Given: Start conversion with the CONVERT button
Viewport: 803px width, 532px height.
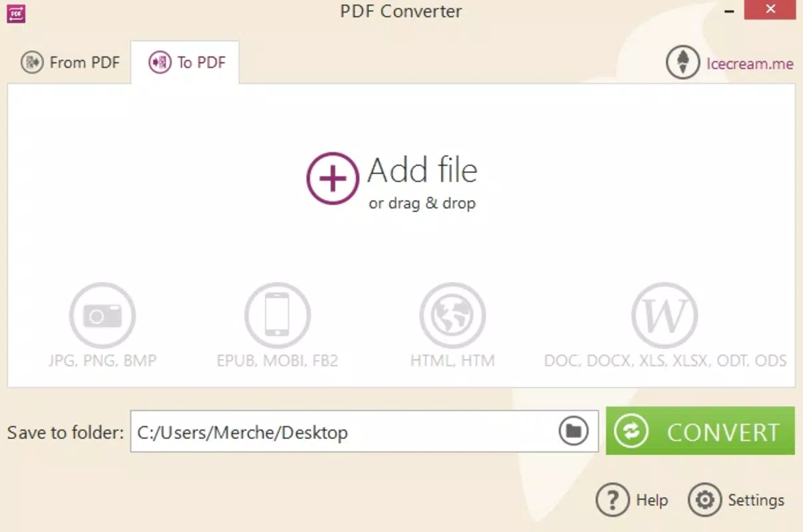Looking at the screenshot, I should tap(700, 431).
